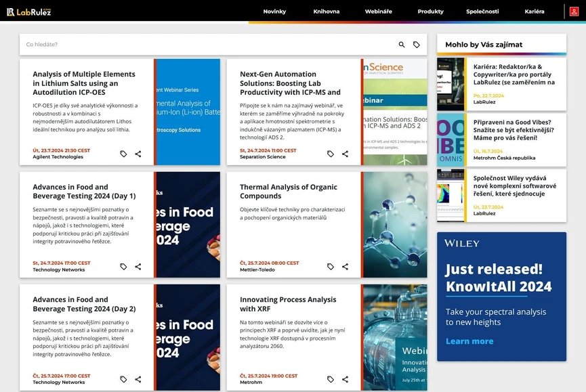
Task: Share the Food and Beverage Day 1 webinar
Action: pos(138,267)
